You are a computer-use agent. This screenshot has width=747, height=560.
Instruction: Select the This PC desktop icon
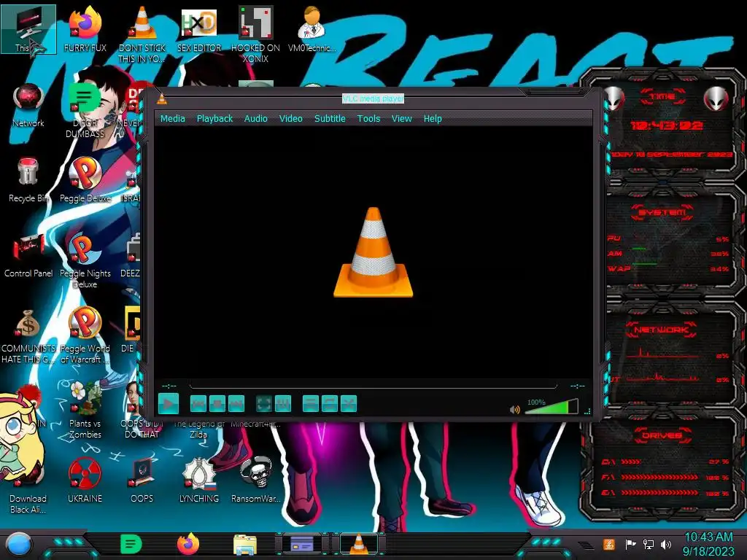click(28, 29)
